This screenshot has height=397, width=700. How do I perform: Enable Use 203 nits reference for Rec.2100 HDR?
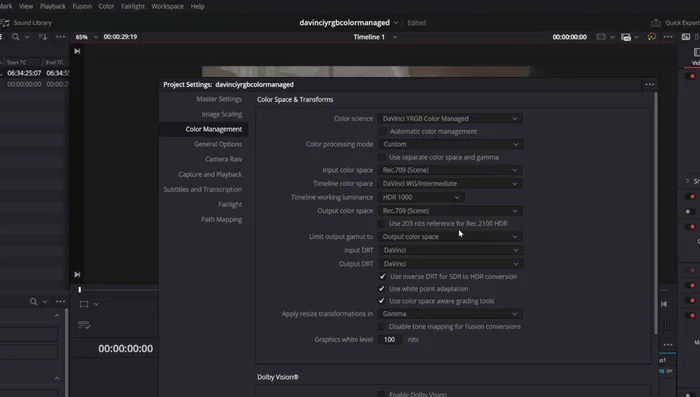tap(381, 223)
